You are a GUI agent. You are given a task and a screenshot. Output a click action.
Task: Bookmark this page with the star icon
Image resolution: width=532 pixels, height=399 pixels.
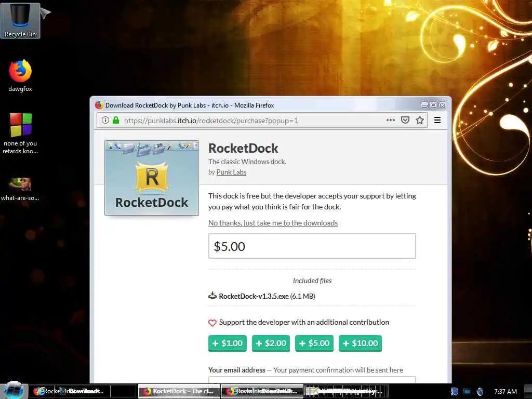tap(420, 120)
